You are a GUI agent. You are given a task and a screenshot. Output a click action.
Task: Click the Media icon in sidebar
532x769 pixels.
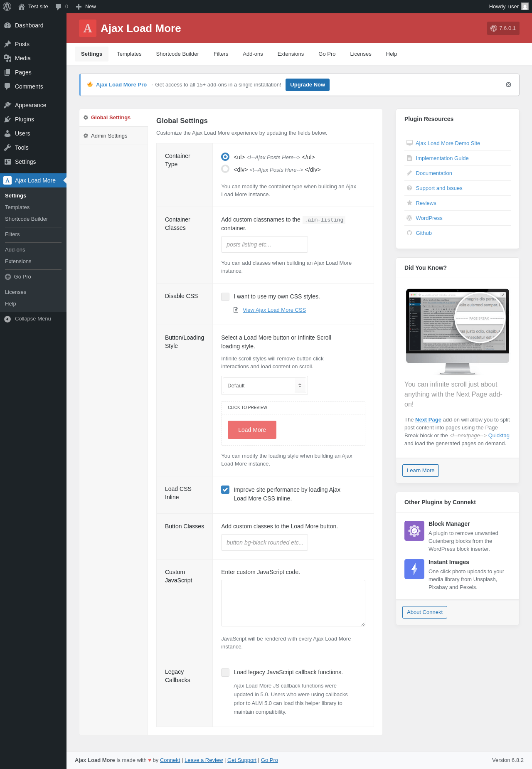tap(7, 58)
